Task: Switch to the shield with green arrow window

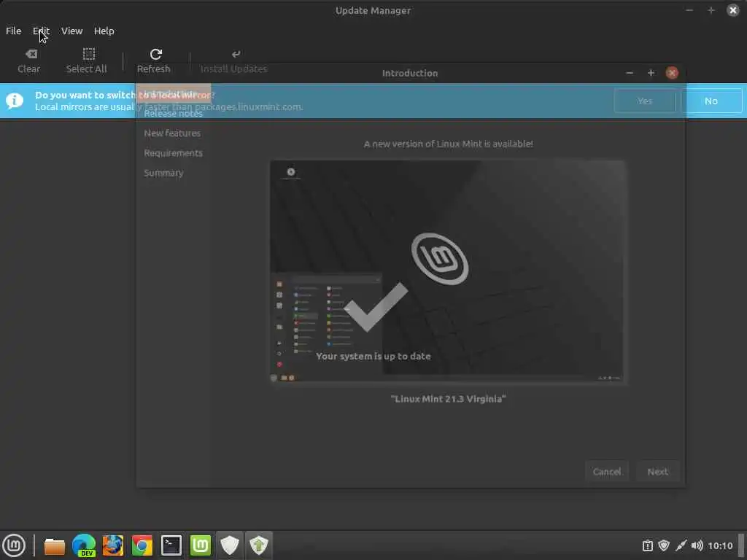Action: (259, 545)
